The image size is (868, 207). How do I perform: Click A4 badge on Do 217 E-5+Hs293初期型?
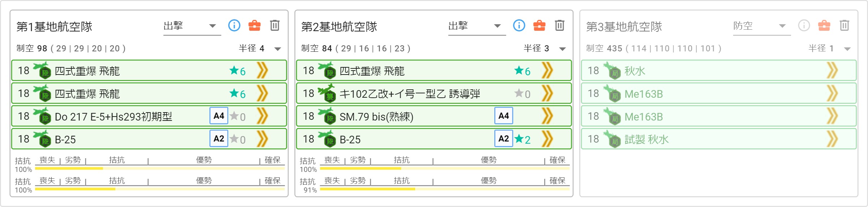tap(219, 116)
